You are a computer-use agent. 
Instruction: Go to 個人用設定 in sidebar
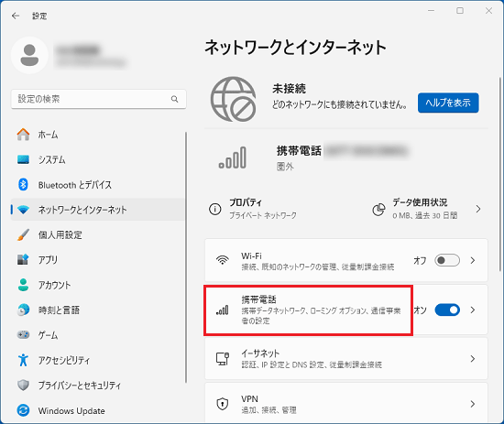[98, 234]
